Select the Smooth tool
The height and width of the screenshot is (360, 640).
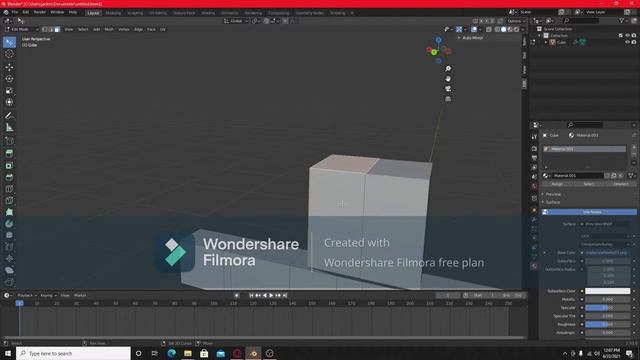[9, 236]
